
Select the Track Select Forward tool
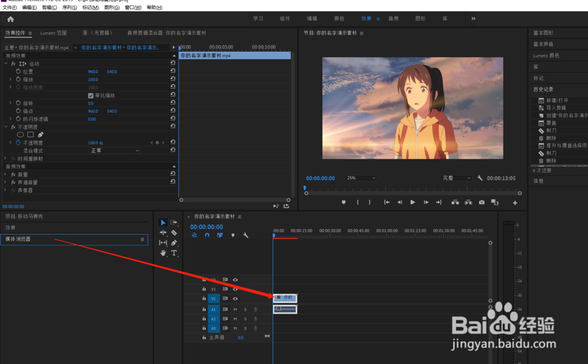point(173,222)
